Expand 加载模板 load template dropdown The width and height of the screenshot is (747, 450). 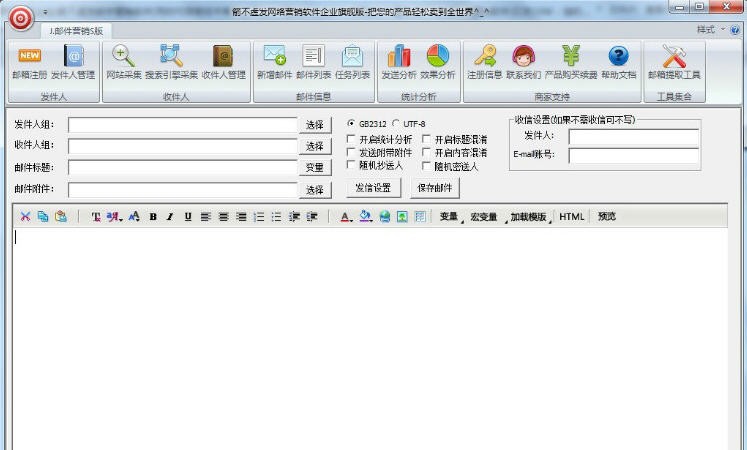pos(531,217)
